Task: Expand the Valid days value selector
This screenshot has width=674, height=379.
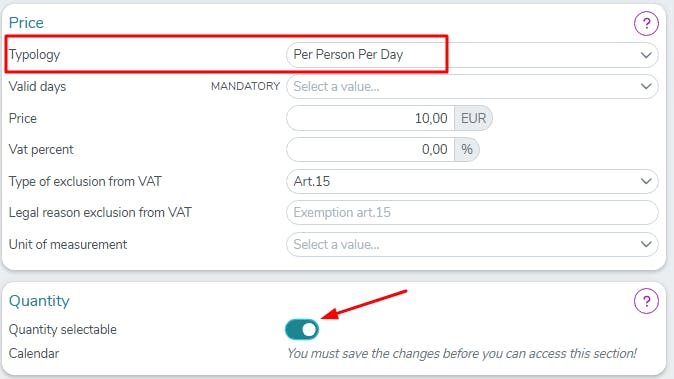Action: point(472,86)
